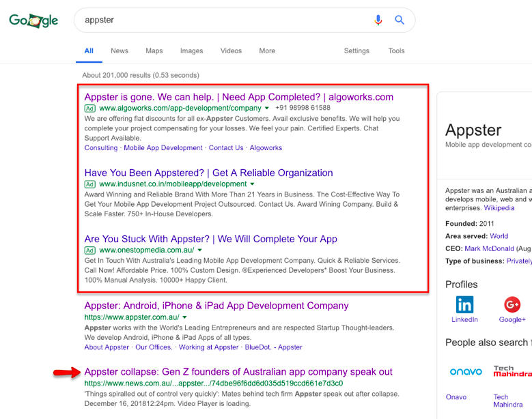Click the www.algoworks.com/app-development/company URL
This screenshot has width=532, height=419.
click(180, 108)
